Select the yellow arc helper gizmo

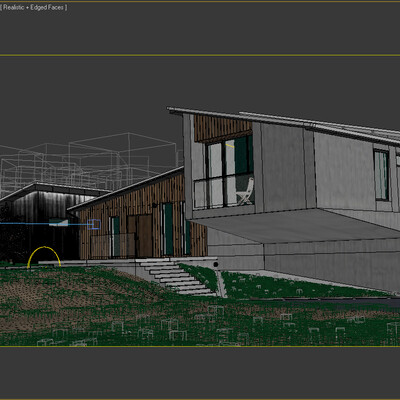(x=44, y=257)
